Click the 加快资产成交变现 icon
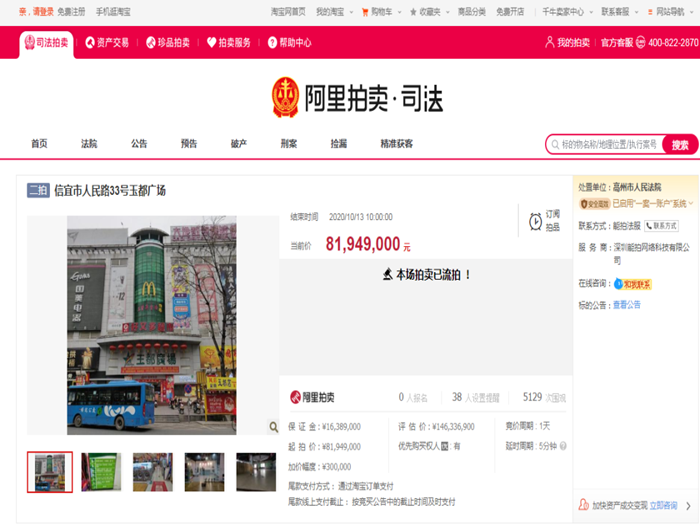Screen dimensions: 700x525 click(x=583, y=505)
